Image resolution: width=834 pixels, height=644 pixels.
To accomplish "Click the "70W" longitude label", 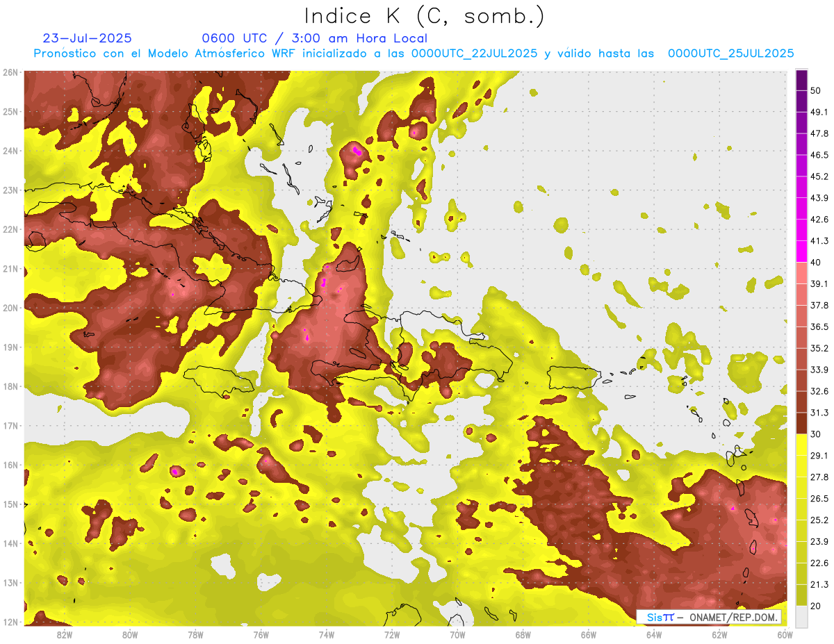I will [x=457, y=635].
